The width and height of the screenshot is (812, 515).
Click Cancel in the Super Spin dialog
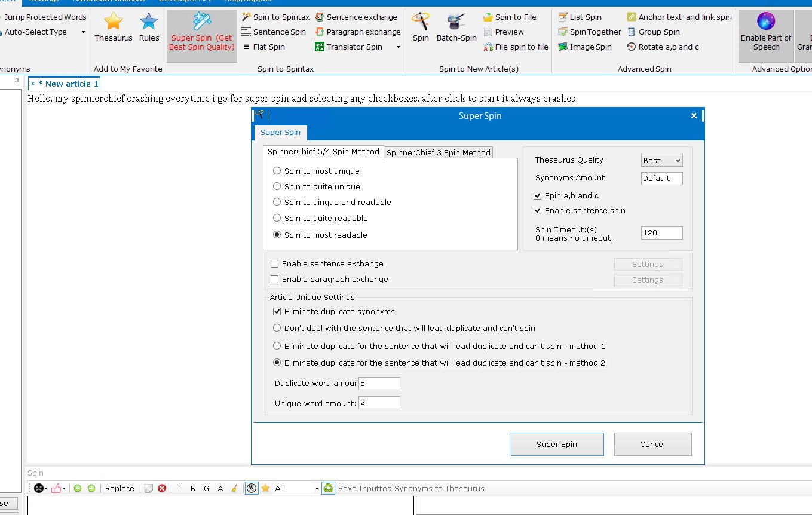(x=652, y=444)
